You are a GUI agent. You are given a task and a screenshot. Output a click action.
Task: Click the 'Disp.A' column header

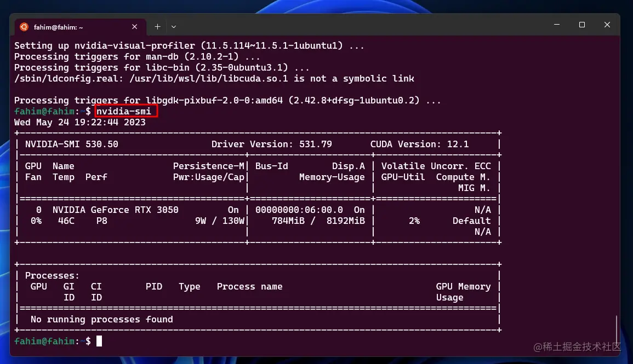tap(349, 166)
